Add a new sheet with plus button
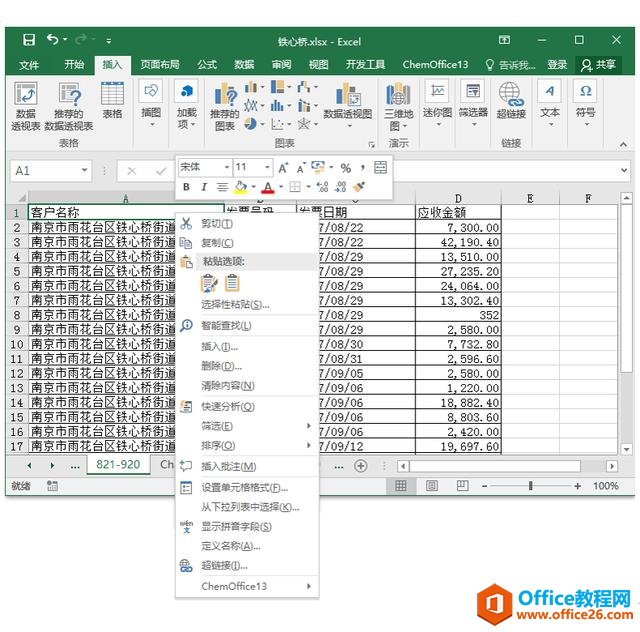 tap(360, 466)
